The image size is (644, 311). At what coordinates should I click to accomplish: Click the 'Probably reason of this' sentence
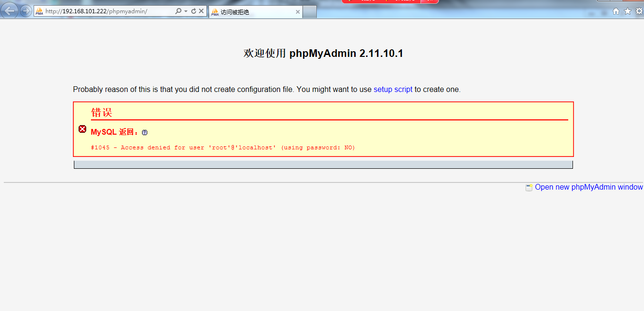(x=267, y=89)
